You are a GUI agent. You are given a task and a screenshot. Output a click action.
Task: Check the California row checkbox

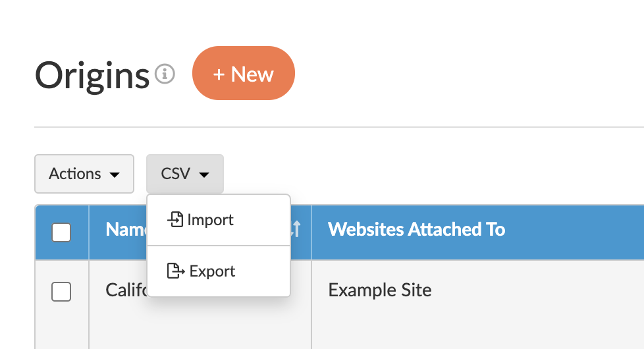[61, 291]
